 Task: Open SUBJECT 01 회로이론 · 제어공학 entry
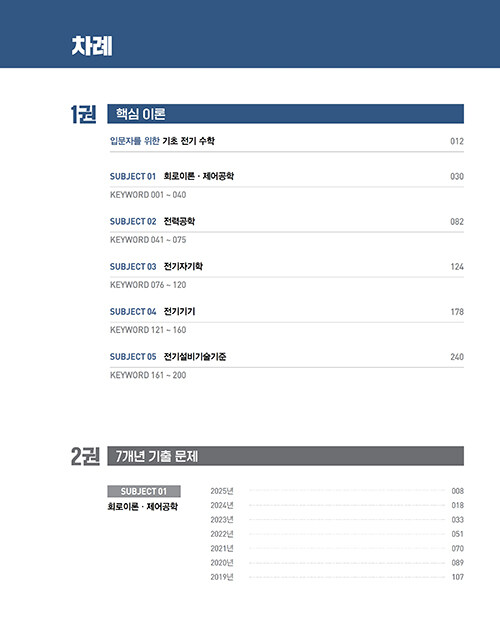pos(287,176)
